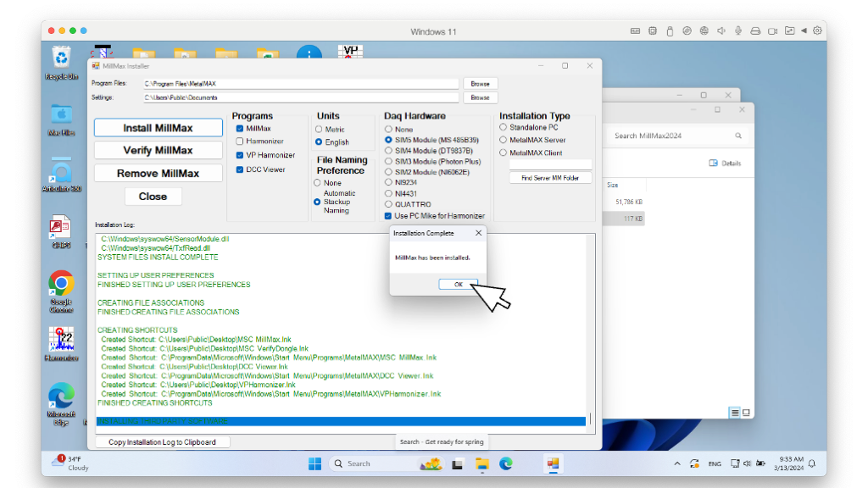Select Metric units
The image size is (868, 488).
tap(319, 129)
